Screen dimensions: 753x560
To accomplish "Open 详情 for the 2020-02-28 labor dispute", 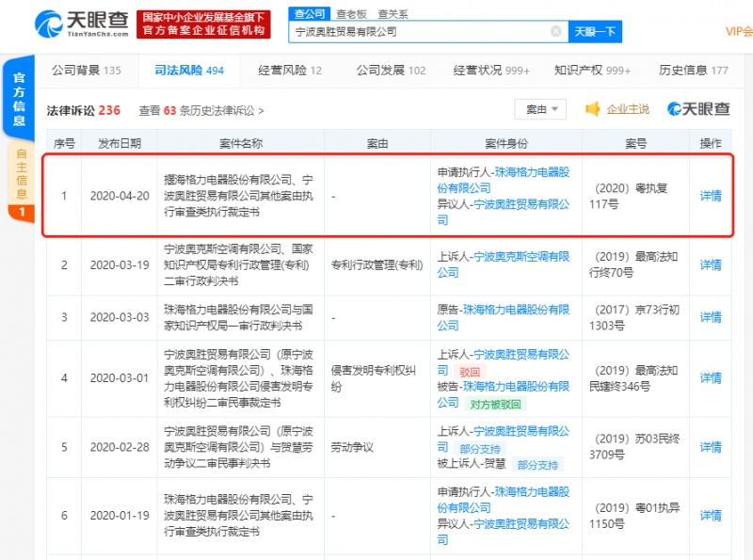I will click(711, 447).
